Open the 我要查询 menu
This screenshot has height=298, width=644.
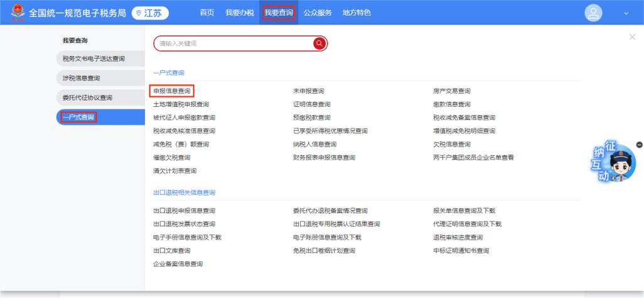coord(279,13)
